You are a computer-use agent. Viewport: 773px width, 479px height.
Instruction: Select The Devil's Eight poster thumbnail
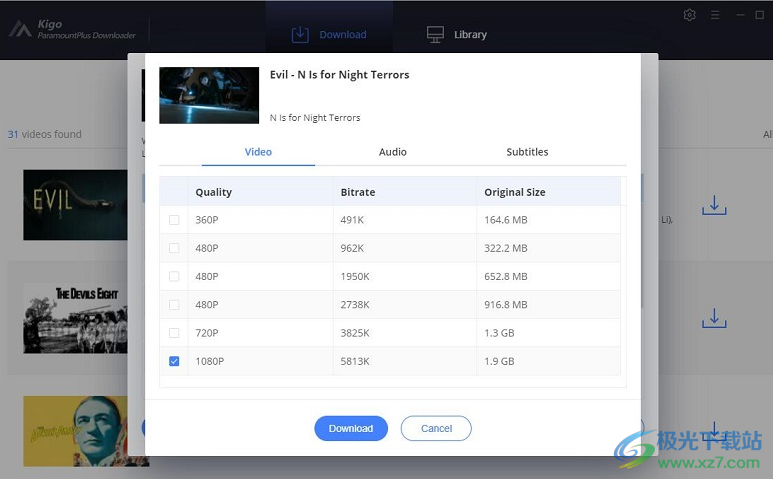click(x=75, y=318)
